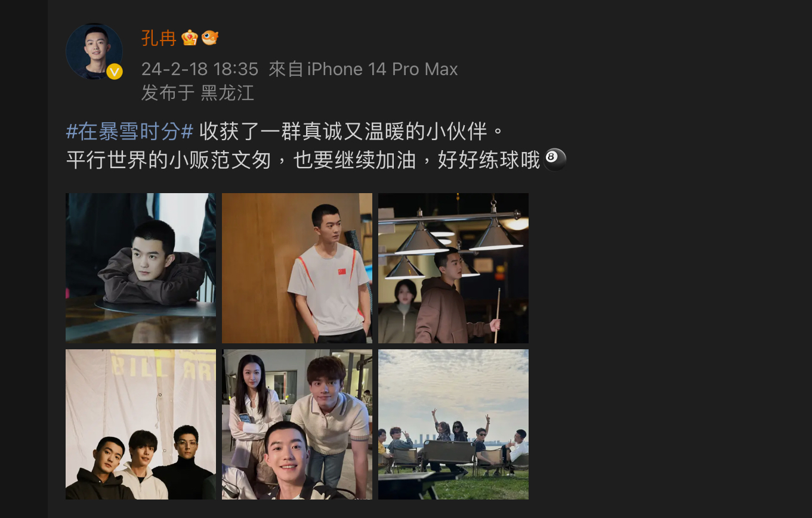The image size is (812, 518).
Task: Click the orange fish badge icon
Action: (209, 38)
